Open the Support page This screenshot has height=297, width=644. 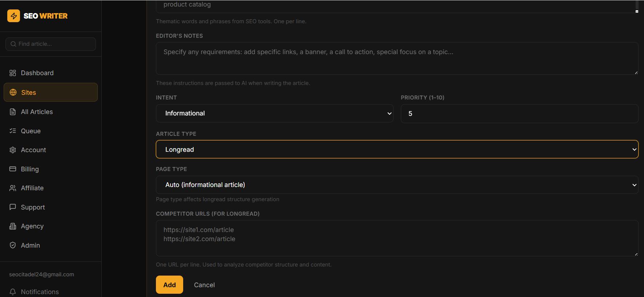51,207
